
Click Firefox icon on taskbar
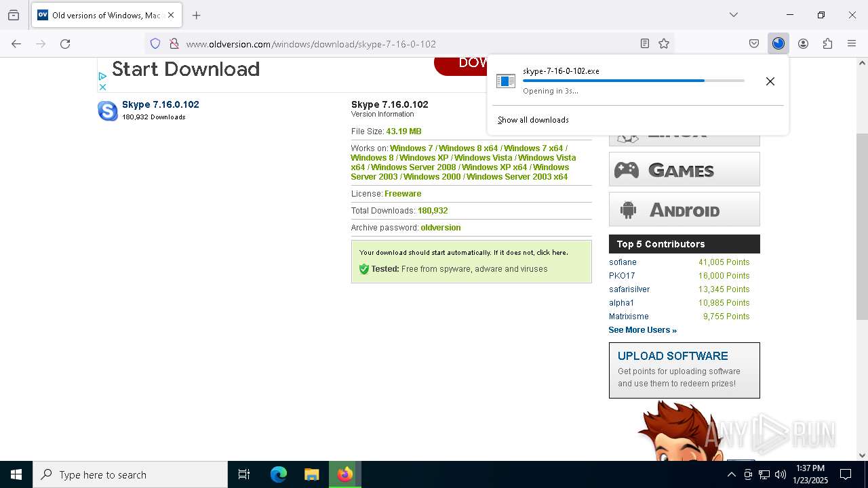click(345, 474)
